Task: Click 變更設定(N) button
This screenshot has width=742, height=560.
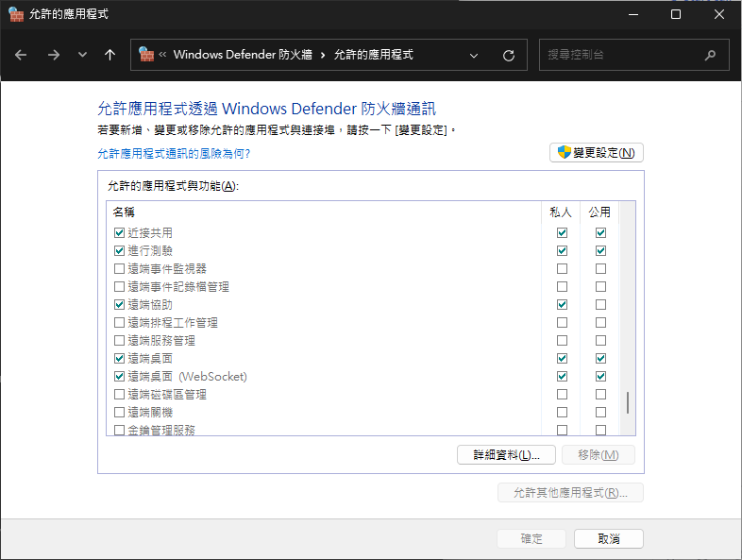Action: click(597, 152)
